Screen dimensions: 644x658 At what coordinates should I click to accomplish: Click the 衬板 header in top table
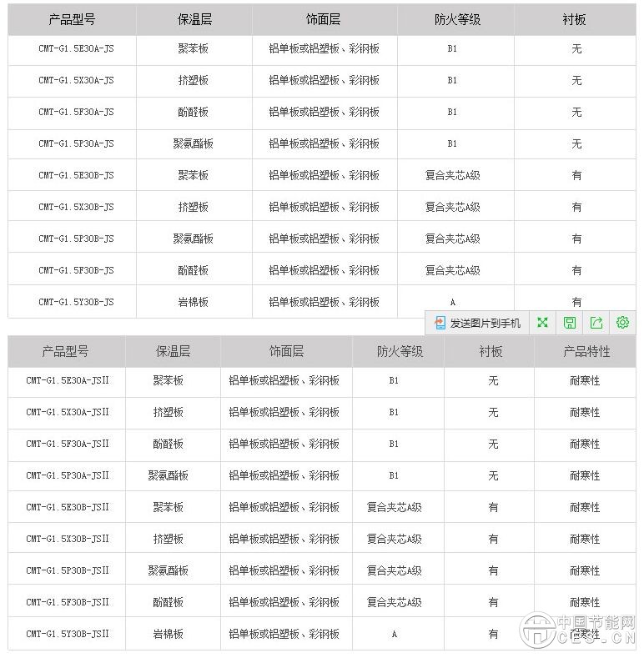575,20
